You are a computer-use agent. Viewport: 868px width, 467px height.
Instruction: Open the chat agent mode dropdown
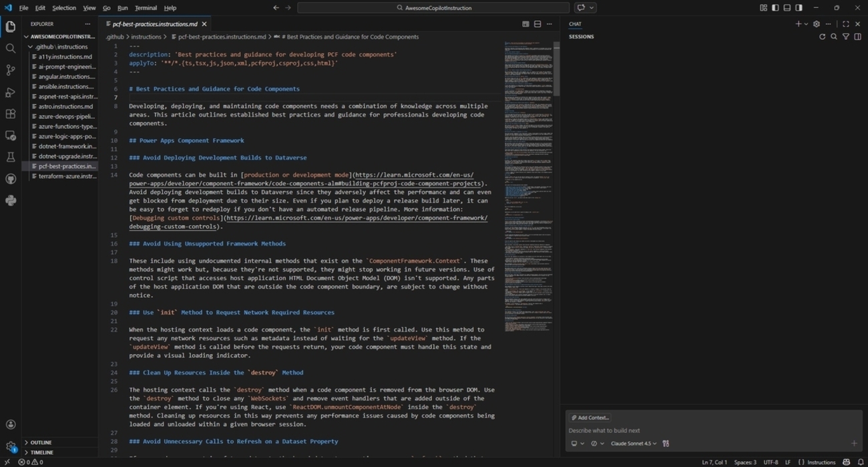point(597,444)
